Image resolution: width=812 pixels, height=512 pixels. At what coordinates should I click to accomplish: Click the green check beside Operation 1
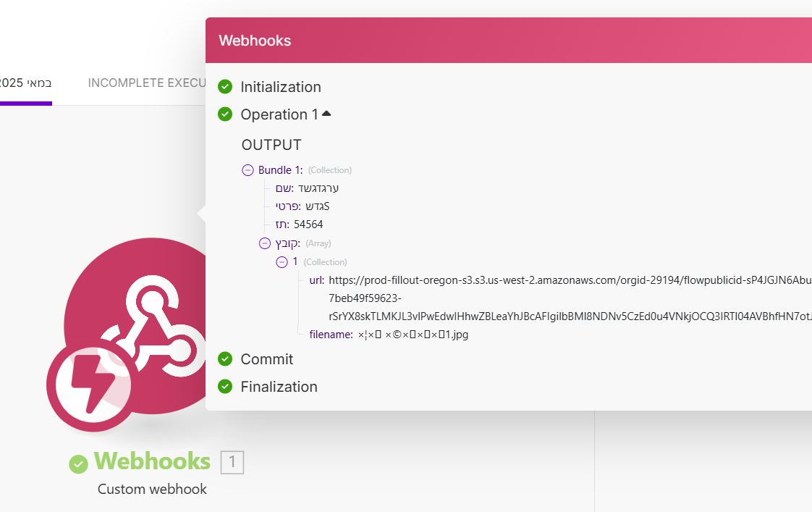coord(225,114)
